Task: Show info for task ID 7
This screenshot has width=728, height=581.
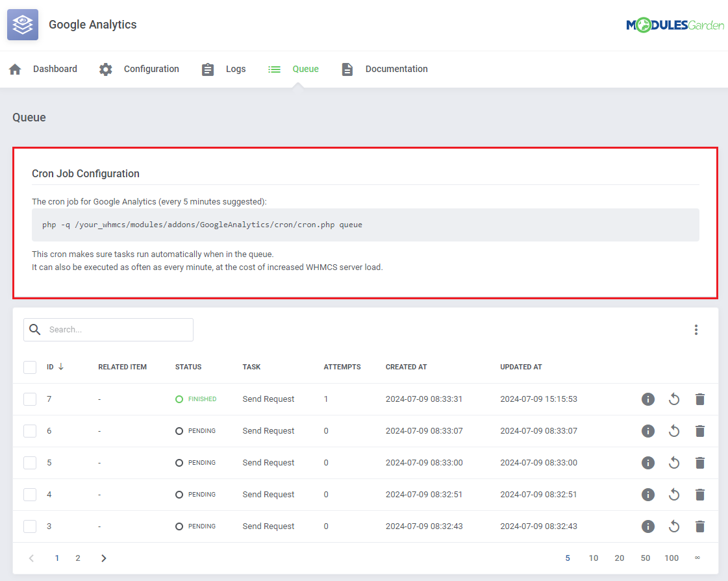Action: coord(648,399)
